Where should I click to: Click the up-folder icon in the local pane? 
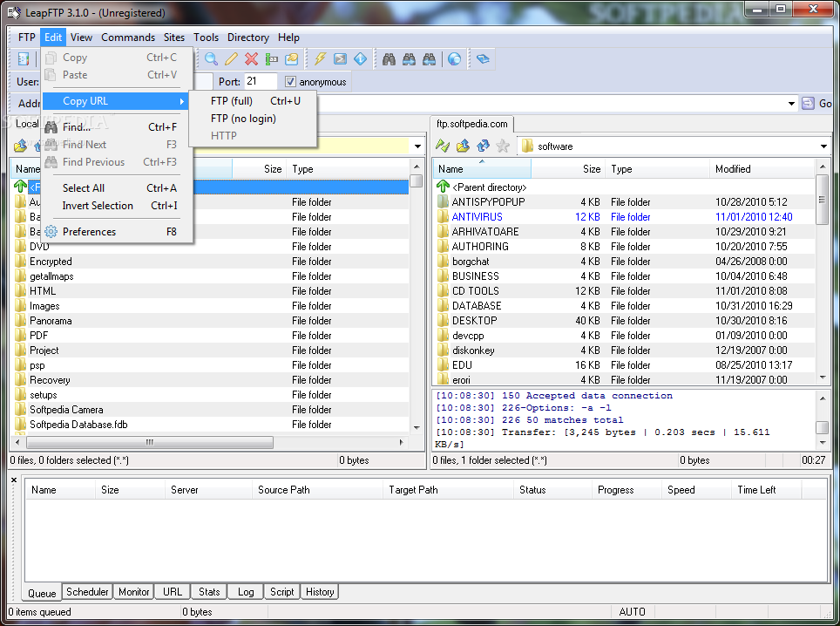tap(20, 146)
